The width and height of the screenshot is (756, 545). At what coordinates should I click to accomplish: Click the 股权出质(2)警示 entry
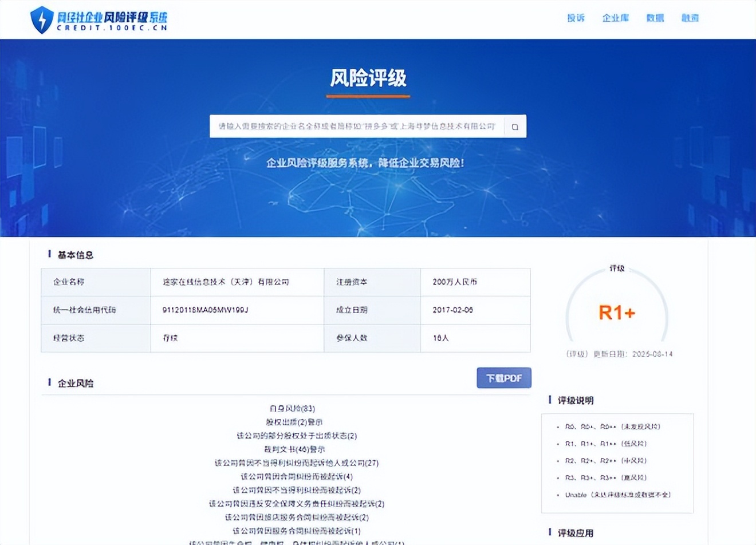[x=294, y=422]
